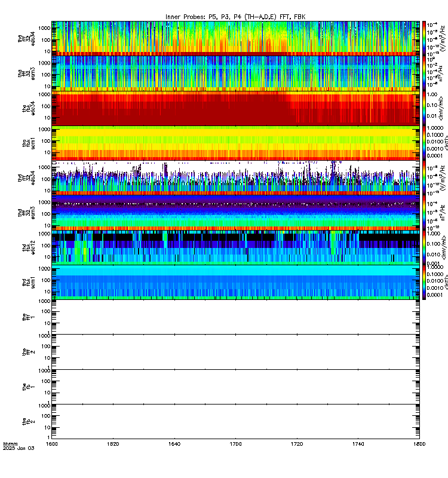Image resolution: width=448 pixels, height=478 pixels.
Task: Click the "thd fff 32 scm3" panel label
Action: [26, 213]
